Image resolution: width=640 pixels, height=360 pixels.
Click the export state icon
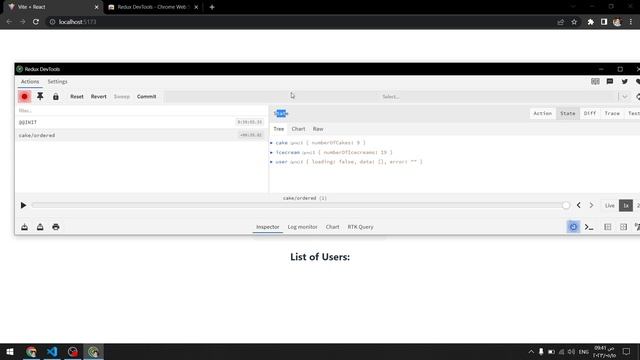[40, 227]
